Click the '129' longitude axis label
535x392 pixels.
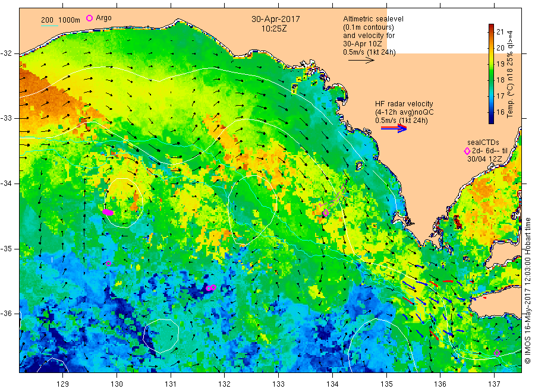coord(63,384)
